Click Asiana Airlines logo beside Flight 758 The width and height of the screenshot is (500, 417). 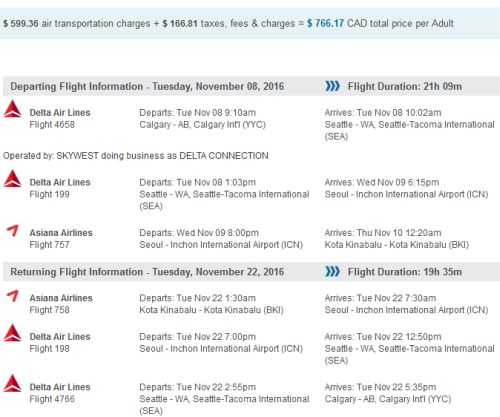pos(13,296)
